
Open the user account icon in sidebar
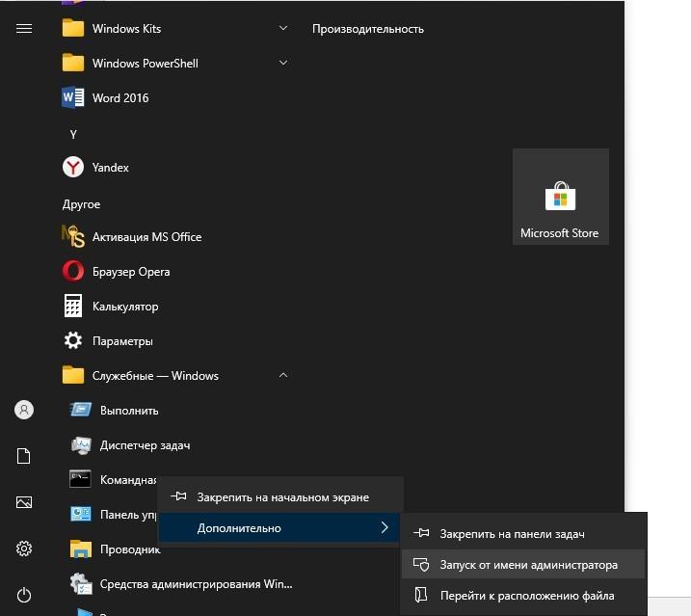click(x=24, y=410)
